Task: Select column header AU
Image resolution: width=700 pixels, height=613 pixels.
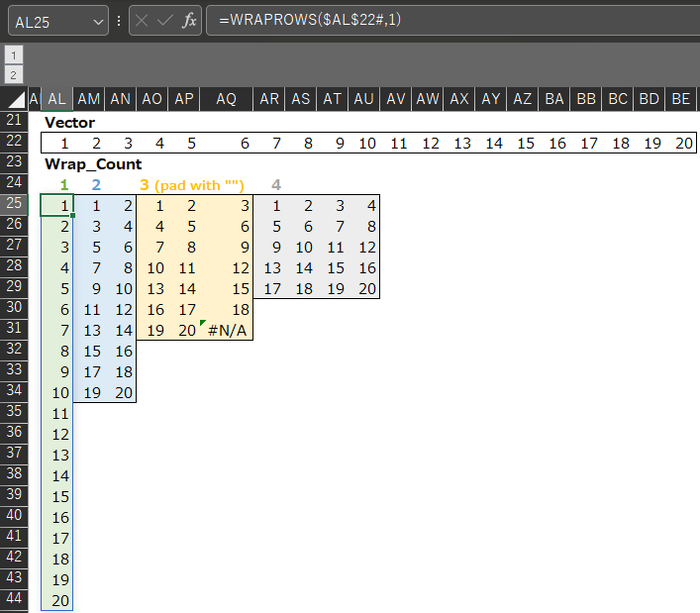Action: 364,99
